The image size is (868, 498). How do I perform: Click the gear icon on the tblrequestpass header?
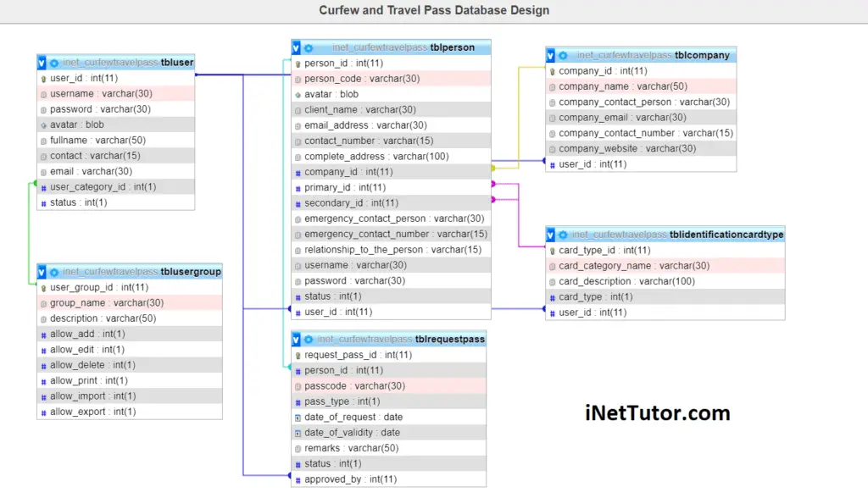[x=308, y=338]
